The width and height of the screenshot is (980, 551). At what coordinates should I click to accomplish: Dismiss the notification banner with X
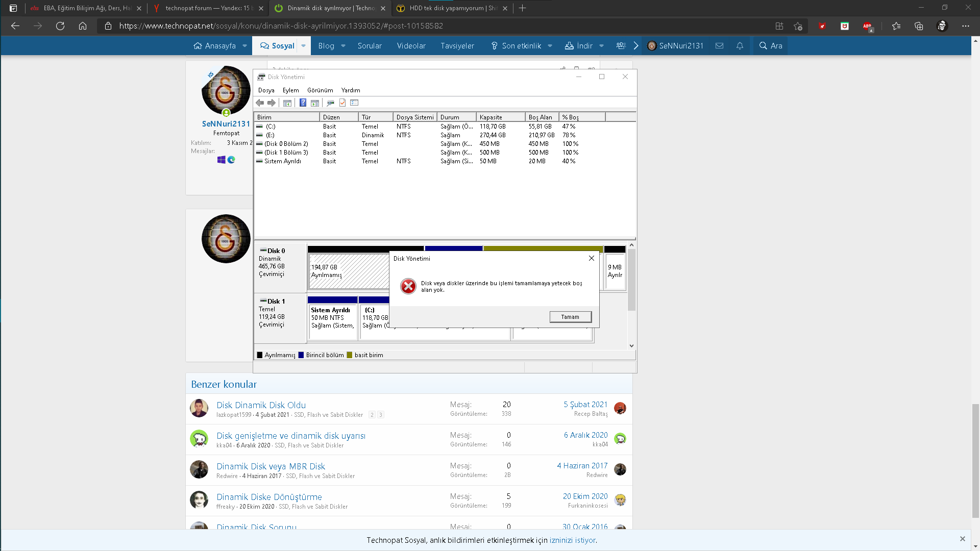[x=962, y=539]
